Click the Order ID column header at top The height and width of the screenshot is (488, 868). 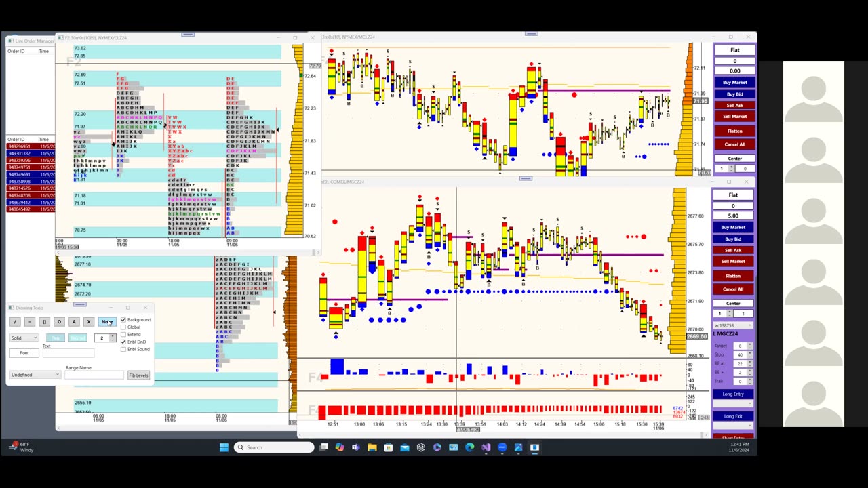[x=16, y=52]
